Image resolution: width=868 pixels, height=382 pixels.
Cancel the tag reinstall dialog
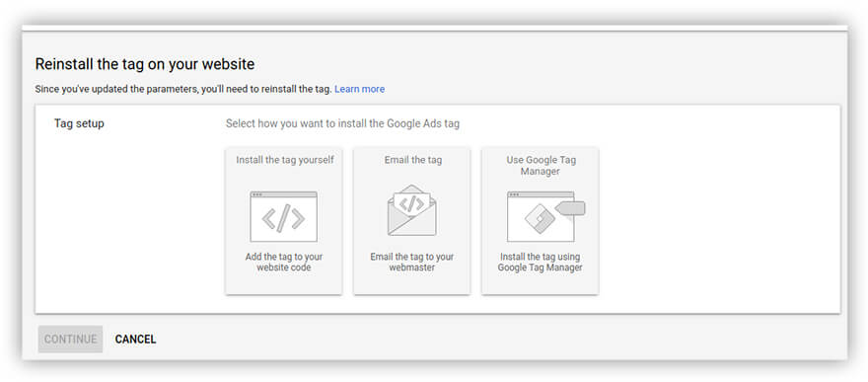tap(136, 339)
